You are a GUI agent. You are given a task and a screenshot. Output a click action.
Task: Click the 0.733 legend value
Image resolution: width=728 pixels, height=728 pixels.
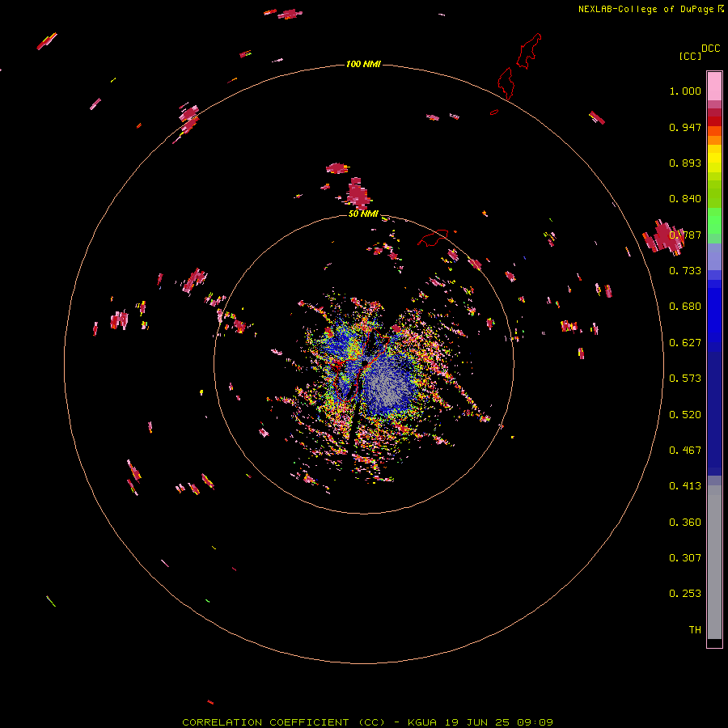coord(685,271)
